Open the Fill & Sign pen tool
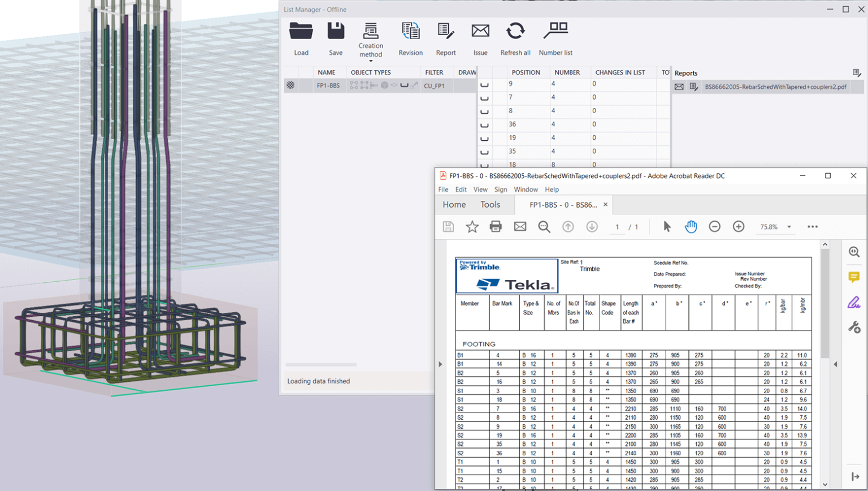The width and height of the screenshot is (868, 491). point(854,302)
